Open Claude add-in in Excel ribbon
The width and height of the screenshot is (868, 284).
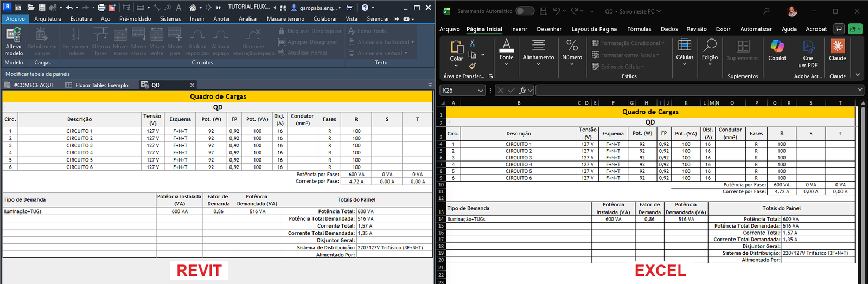click(838, 50)
